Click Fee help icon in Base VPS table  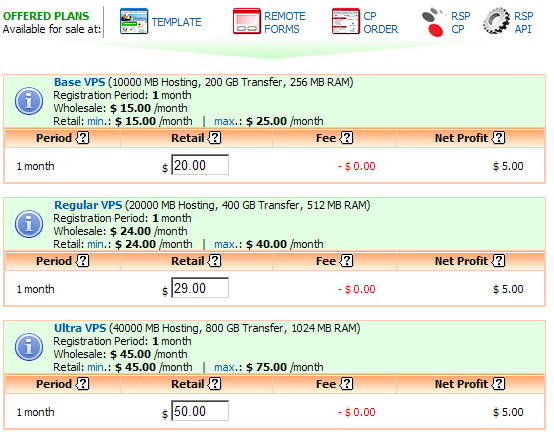pos(346,137)
